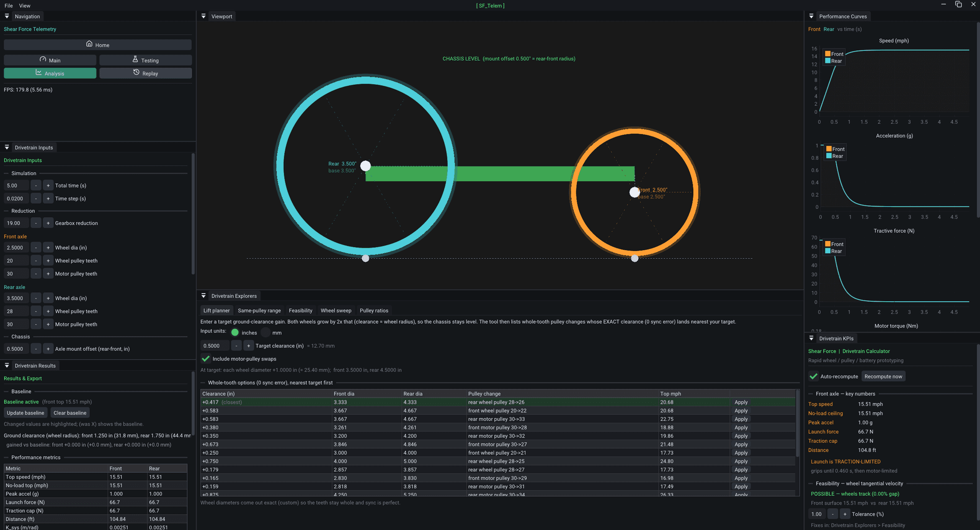
Task: Decrease Gearbox reduction value
Action: (x=36, y=223)
